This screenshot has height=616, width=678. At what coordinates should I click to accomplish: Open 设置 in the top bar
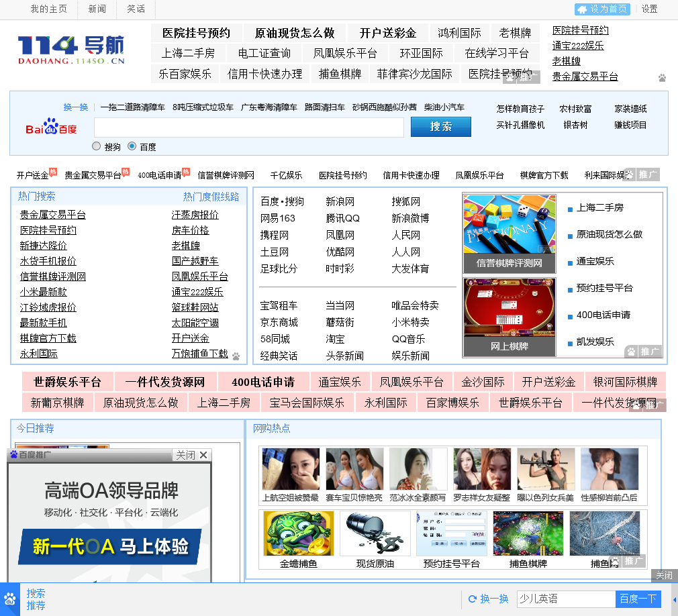649,9
